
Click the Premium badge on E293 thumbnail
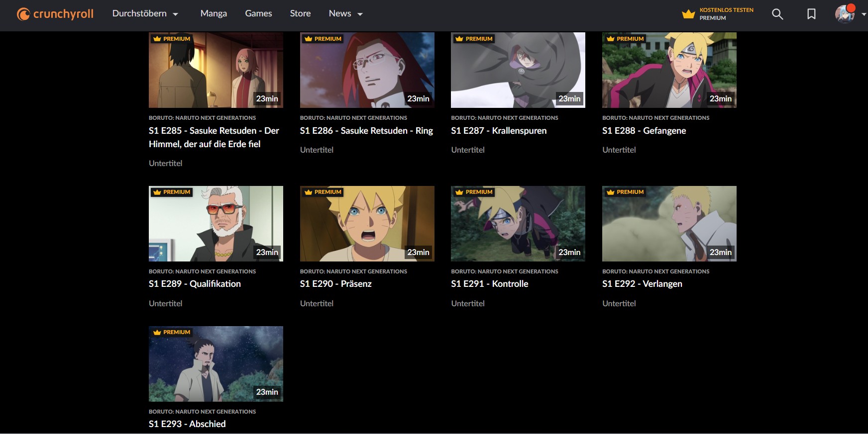coord(172,332)
